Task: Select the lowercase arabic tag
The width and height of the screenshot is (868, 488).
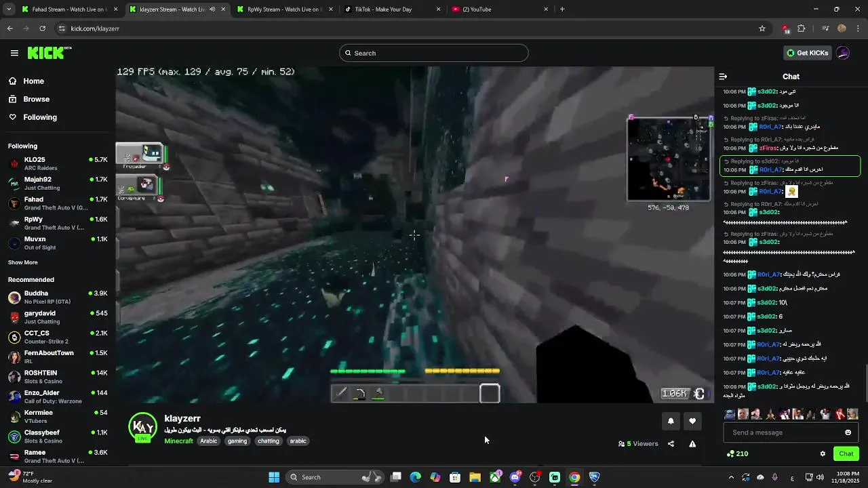Action: (298, 441)
